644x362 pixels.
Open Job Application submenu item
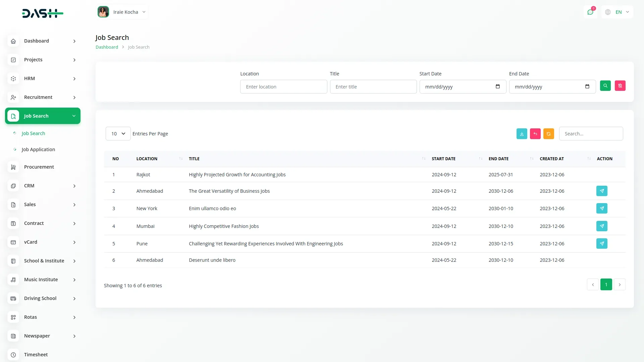click(x=38, y=149)
